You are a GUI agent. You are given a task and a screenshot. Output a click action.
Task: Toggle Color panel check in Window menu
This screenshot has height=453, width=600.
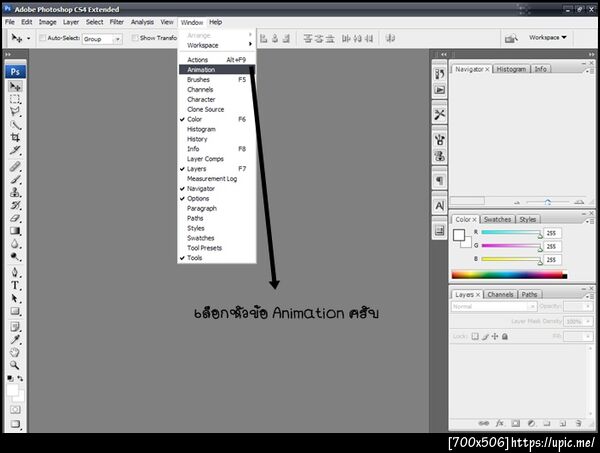(183, 119)
